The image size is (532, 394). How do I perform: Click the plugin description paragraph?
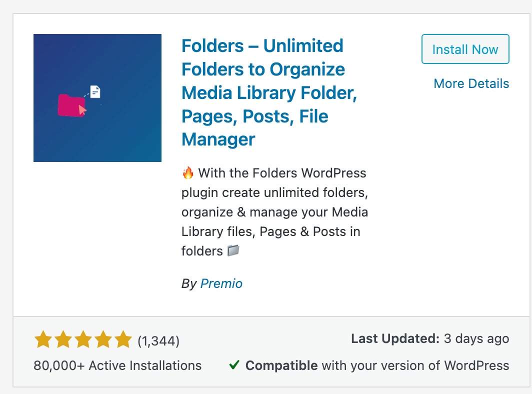pos(274,212)
